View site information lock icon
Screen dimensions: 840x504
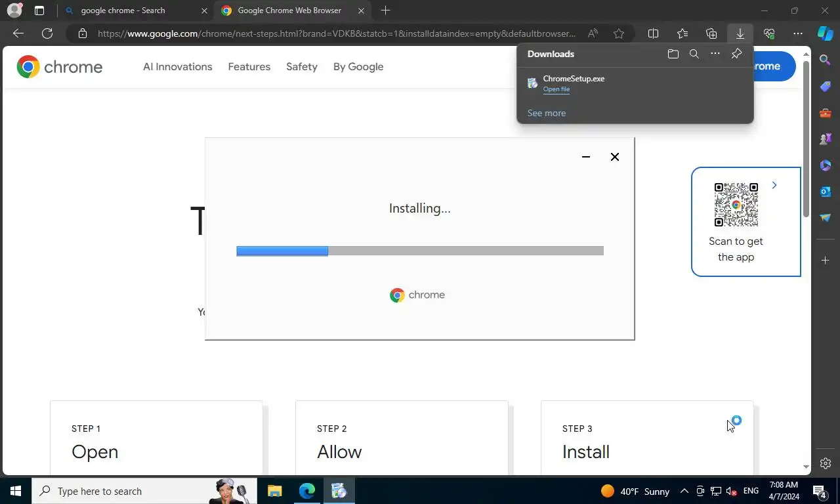click(x=82, y=33)
